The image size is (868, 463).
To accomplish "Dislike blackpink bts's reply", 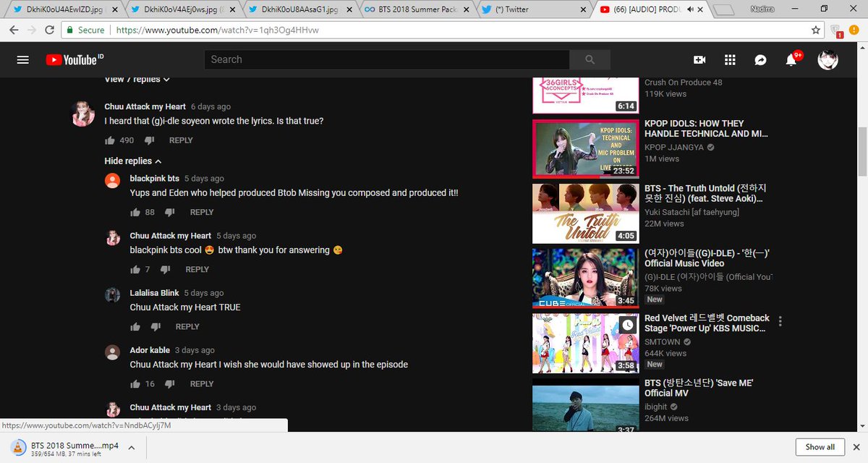I will 170,212.
